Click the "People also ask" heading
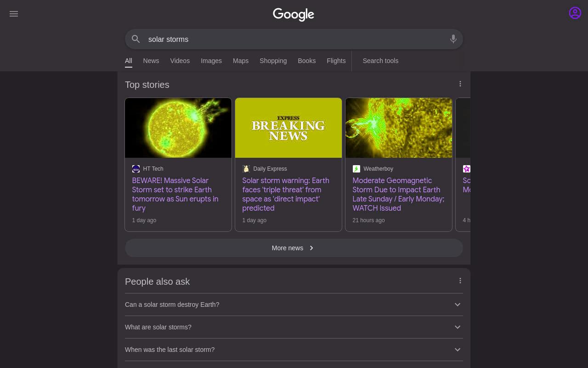The width and height of the screenshot is (588, 368). 157,282
